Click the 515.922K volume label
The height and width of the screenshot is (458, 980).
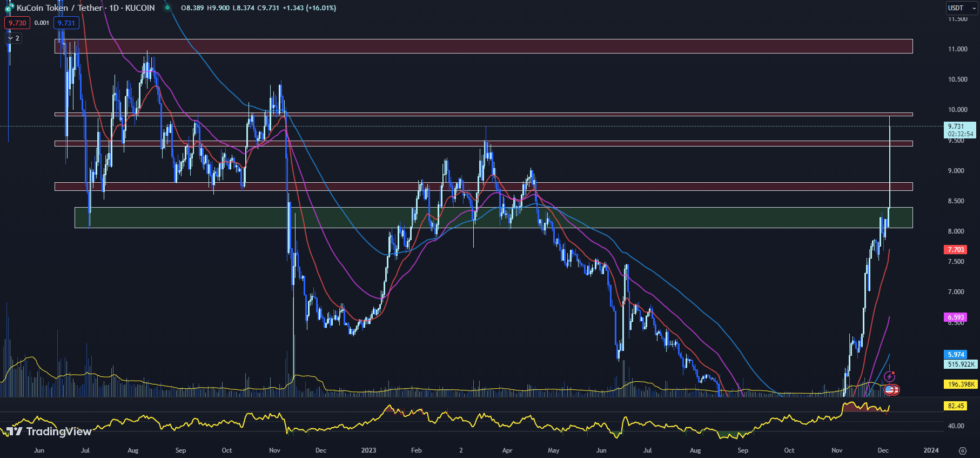(961, 364)
